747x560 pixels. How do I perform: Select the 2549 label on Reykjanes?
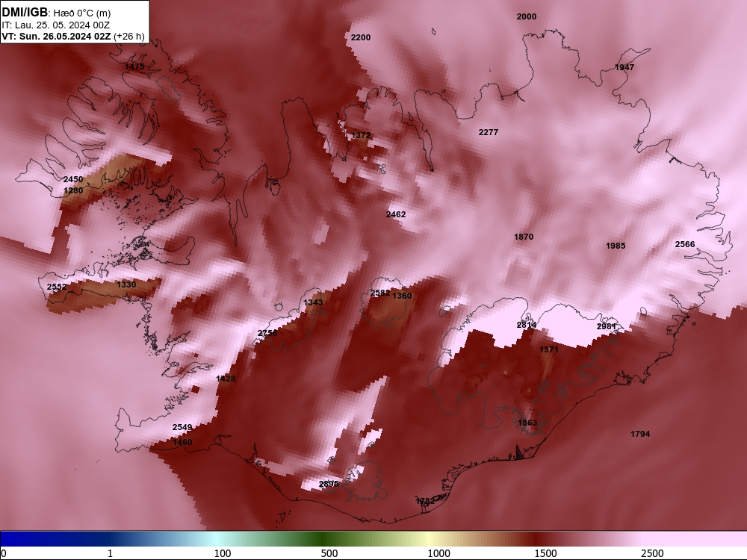[x=182, y=428]
